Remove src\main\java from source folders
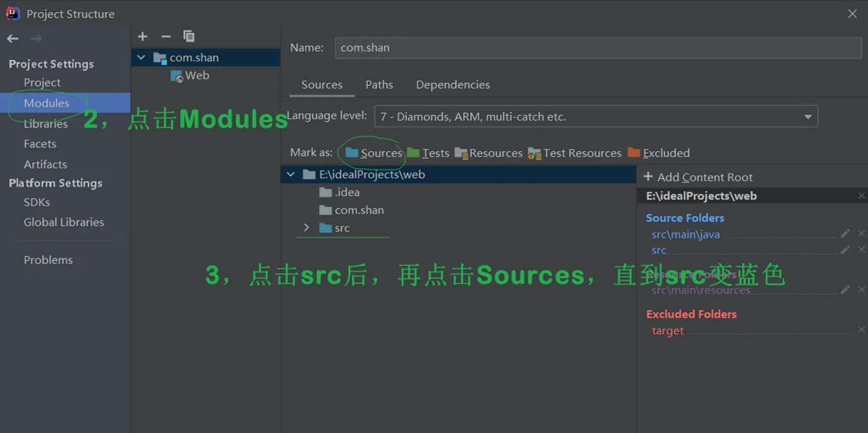The image size is (868, 433). 861,233
